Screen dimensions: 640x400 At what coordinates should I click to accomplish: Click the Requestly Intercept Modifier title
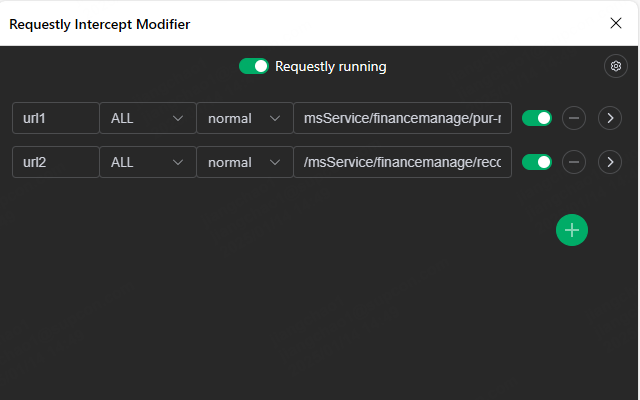tap(100, 23)
